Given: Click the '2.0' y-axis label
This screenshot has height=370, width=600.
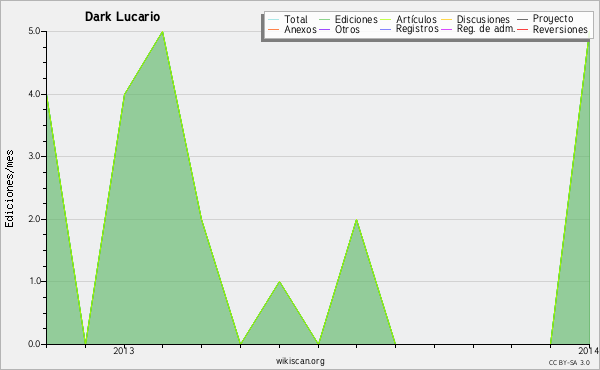Looking at the screenshot, I should (34, 219).
